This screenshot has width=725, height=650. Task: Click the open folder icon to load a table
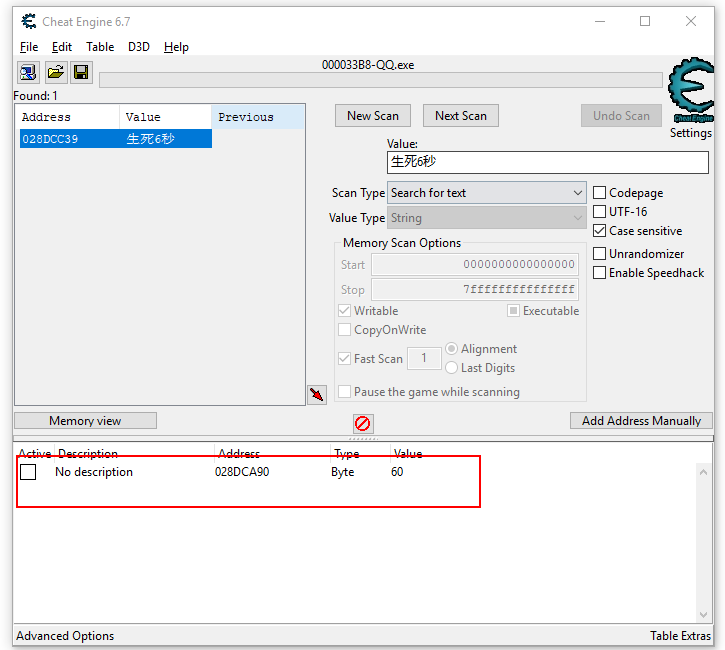point(55,73)
